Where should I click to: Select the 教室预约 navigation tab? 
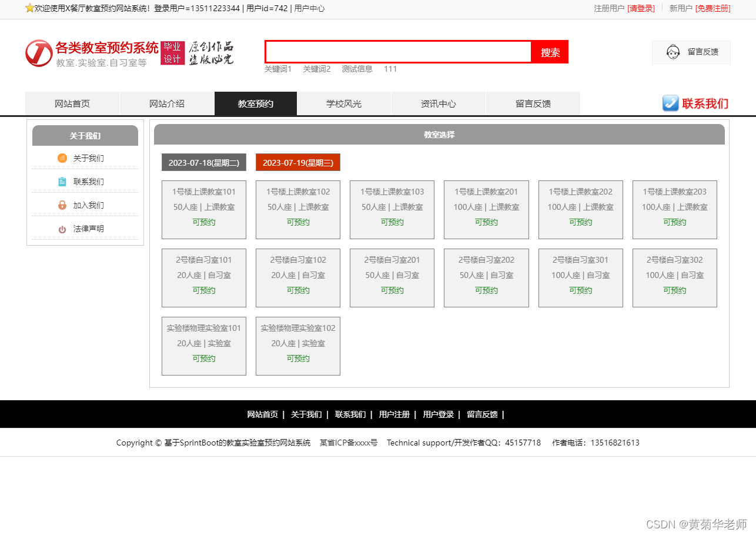(x=256, y=103)
